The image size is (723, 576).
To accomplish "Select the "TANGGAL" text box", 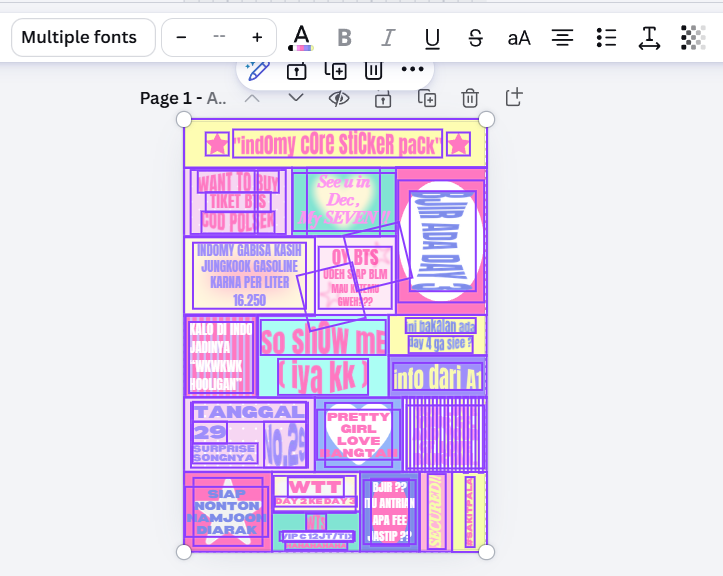I will (250, 412).
